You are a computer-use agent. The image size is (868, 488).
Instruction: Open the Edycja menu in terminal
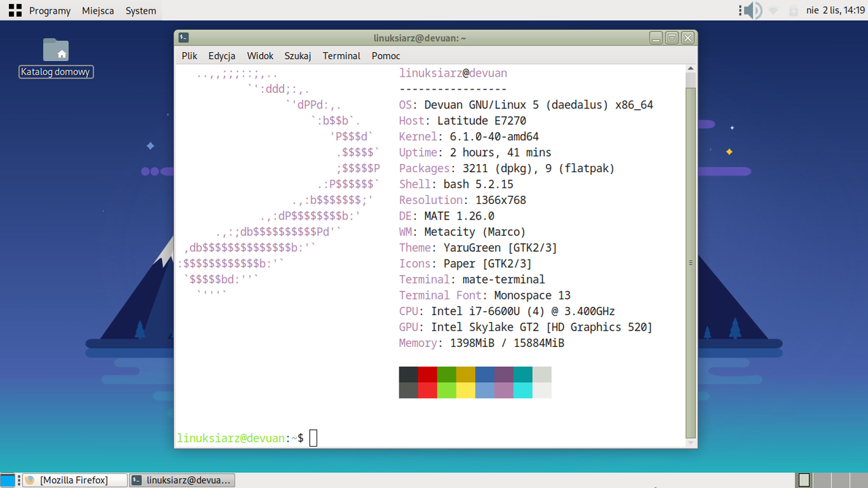222,56
